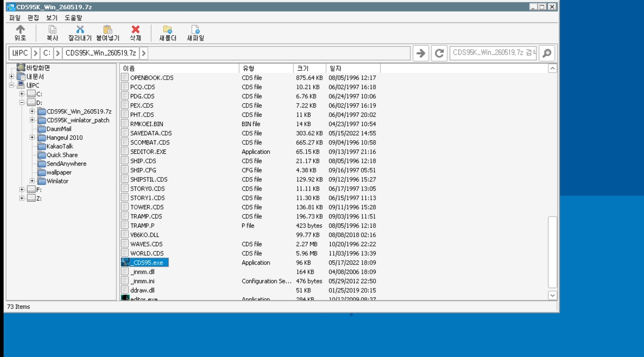Screen dimensions: 644x357
Task: Open breadcrumb arrow after C:
Action: pos(58,53)
